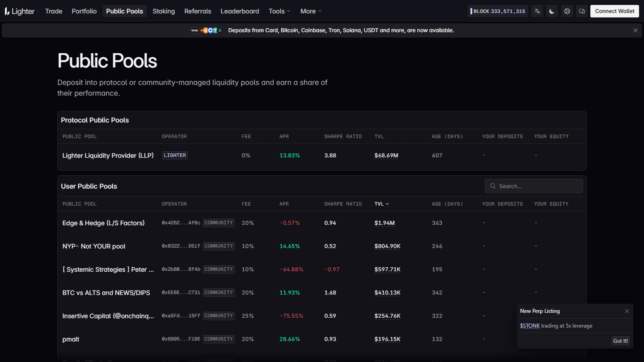This screenshot has width=644, height=362.
Task: Click Got It! in the notification
Action: pos(620,341)
